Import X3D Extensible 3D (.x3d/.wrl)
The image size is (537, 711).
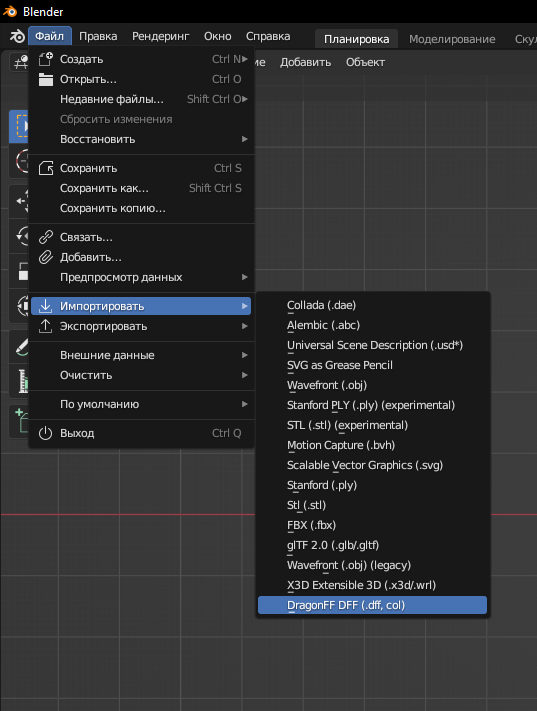click(x=372, y=585)
